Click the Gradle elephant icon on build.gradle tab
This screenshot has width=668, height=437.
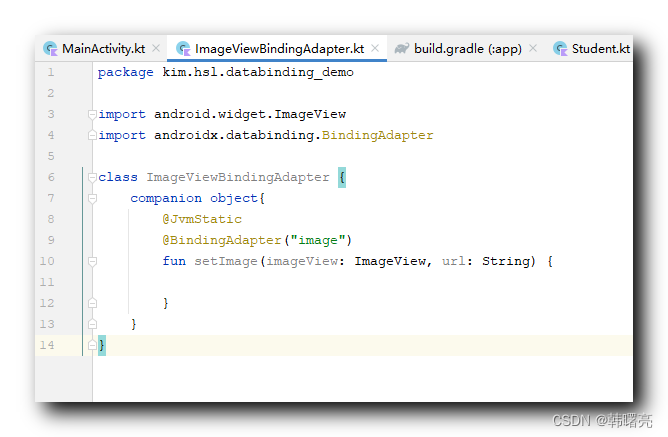coord(402,49)
